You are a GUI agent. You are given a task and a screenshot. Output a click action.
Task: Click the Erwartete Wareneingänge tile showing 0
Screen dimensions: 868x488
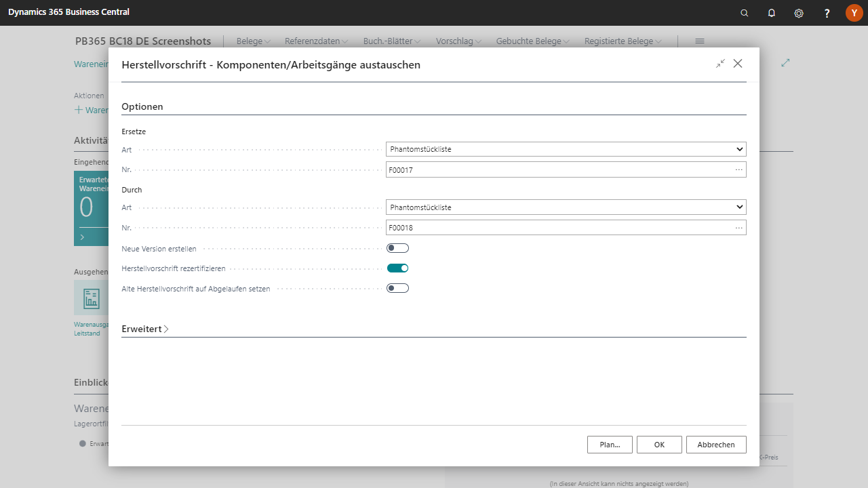point(91,208)
